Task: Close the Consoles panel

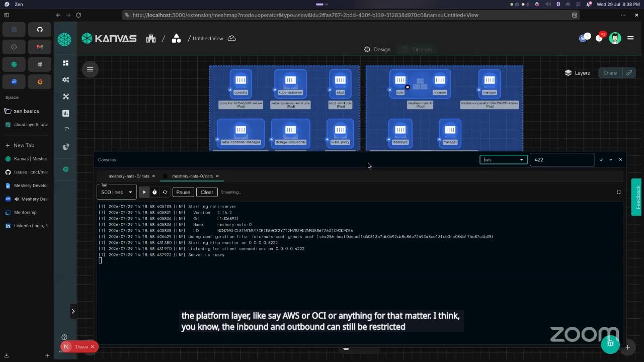Action: 620,159
